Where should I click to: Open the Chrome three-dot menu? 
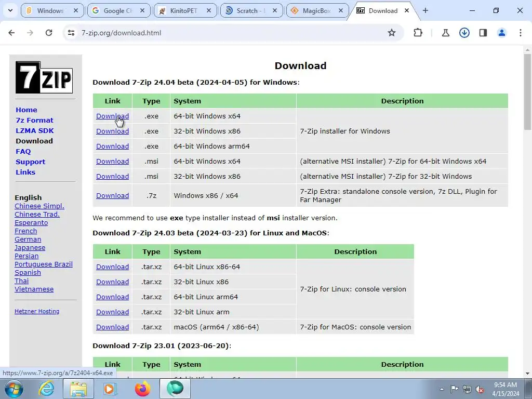pyautogui.click(x=520, y=33)
